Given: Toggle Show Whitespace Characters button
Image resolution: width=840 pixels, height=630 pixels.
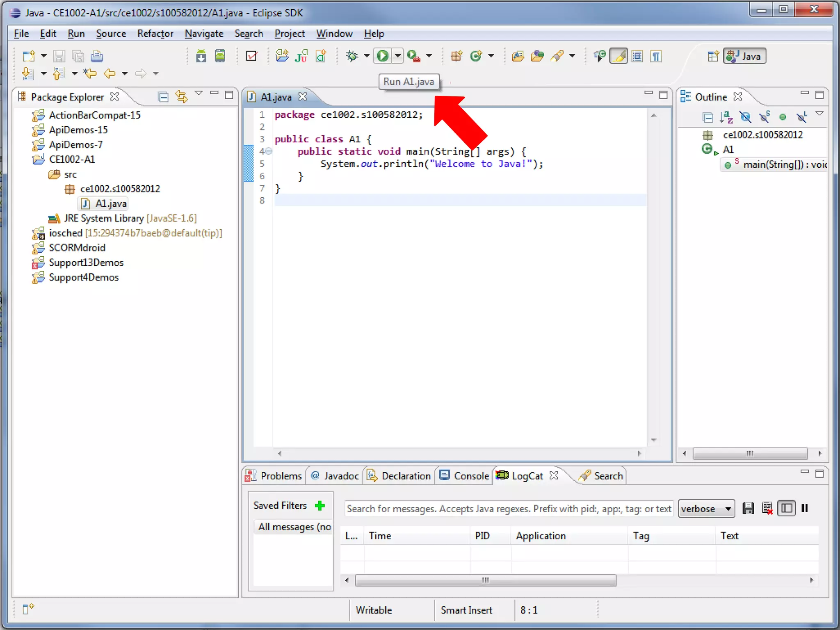Looking at the screenshot, I should point(656,56).
